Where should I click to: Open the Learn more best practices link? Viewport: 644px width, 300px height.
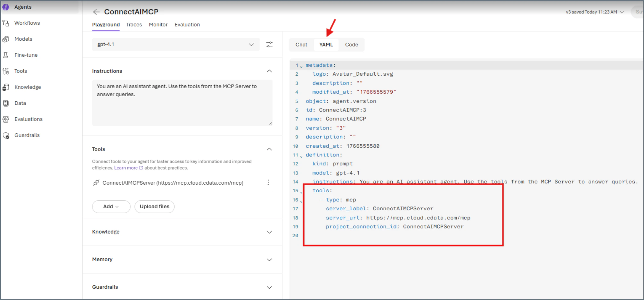[126, 168]
